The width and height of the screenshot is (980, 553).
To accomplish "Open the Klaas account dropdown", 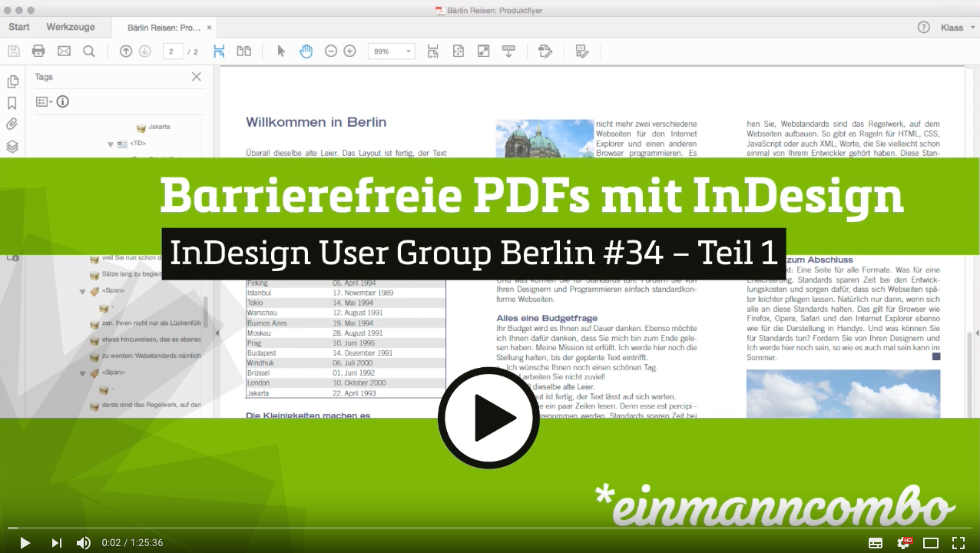I will click(958, 28).
